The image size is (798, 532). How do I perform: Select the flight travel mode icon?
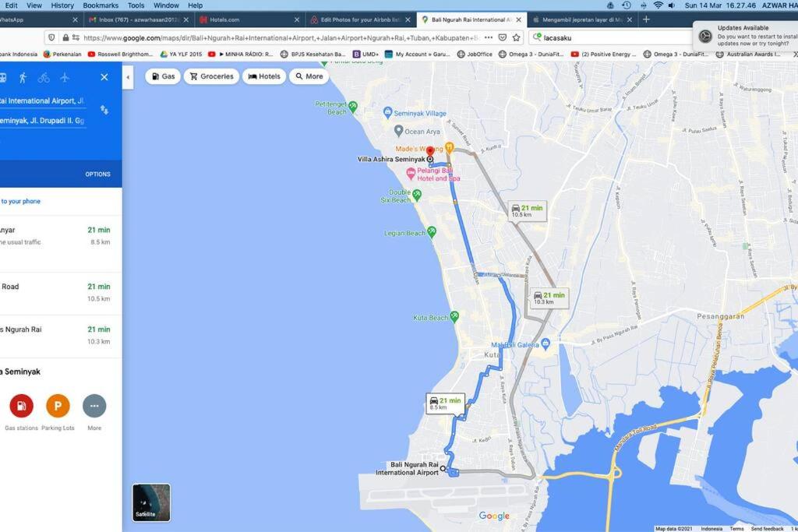point(65,77)
